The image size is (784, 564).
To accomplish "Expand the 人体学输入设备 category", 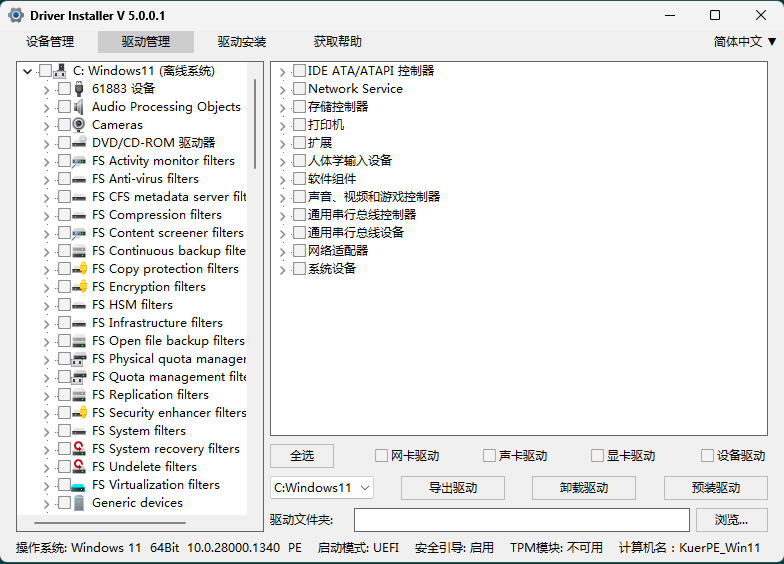I will coord(282,162).
